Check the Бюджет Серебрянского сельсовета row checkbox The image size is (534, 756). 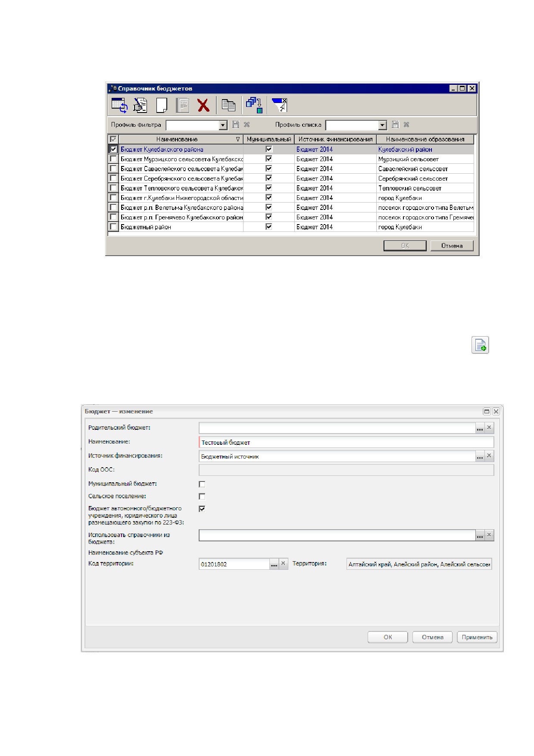[x=113, y=178]
